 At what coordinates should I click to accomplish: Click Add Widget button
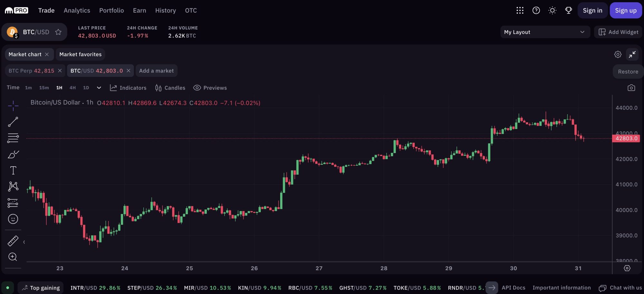coord(618,32)
